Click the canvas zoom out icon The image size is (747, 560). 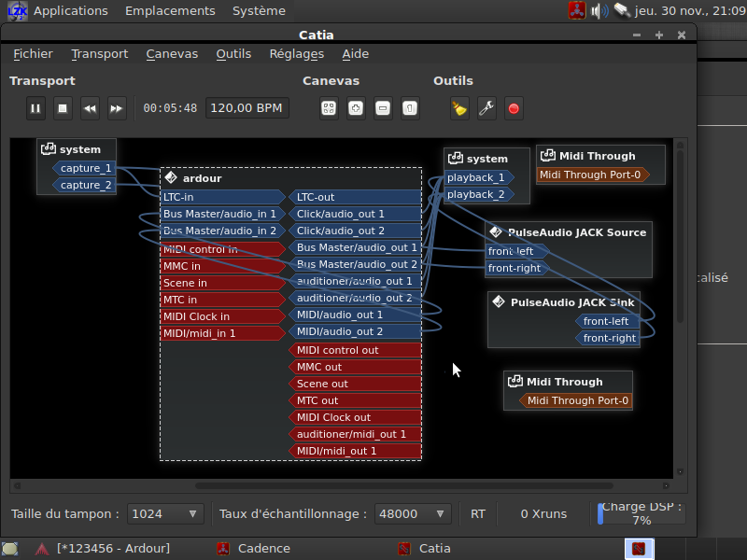(383, 108)
